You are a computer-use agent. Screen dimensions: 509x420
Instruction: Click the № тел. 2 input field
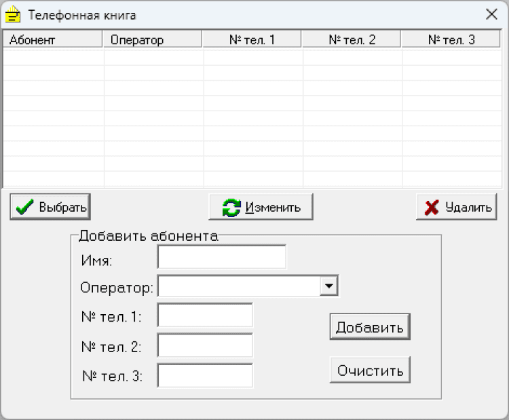205,345
